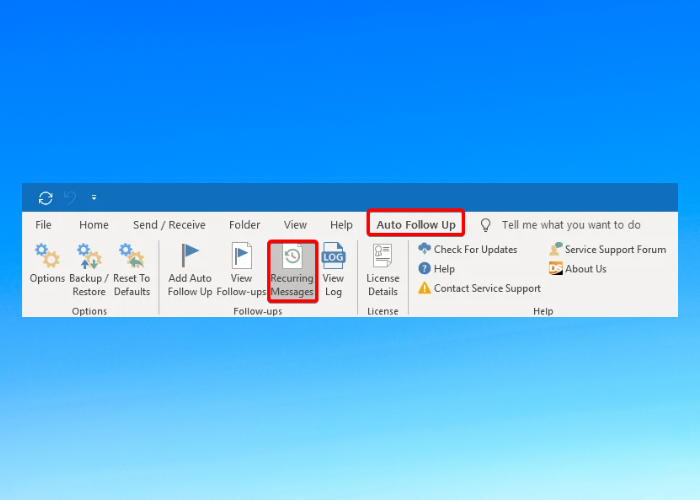Open the Help ribbon tab
This screenshot has width=700, height=500.
coord(341,225)
